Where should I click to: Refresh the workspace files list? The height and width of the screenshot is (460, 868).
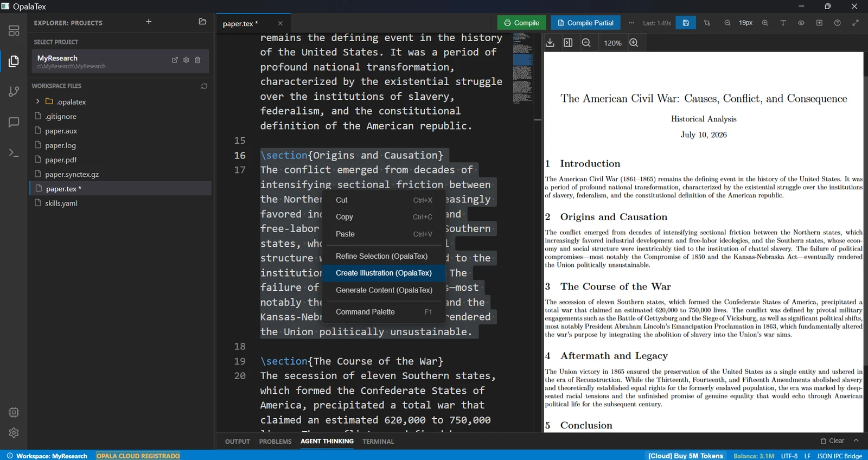(x=205, y=86)
